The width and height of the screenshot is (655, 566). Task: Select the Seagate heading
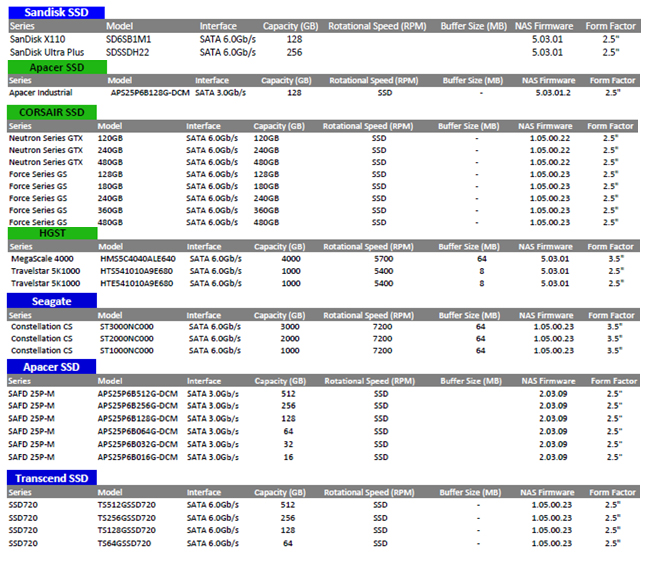(52, 301)
